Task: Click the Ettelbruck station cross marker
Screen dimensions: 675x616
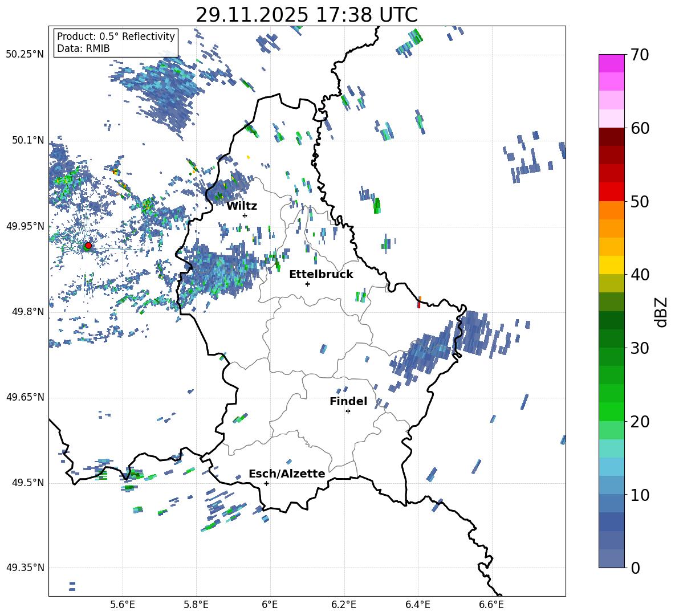Action: tap(307, 284)
